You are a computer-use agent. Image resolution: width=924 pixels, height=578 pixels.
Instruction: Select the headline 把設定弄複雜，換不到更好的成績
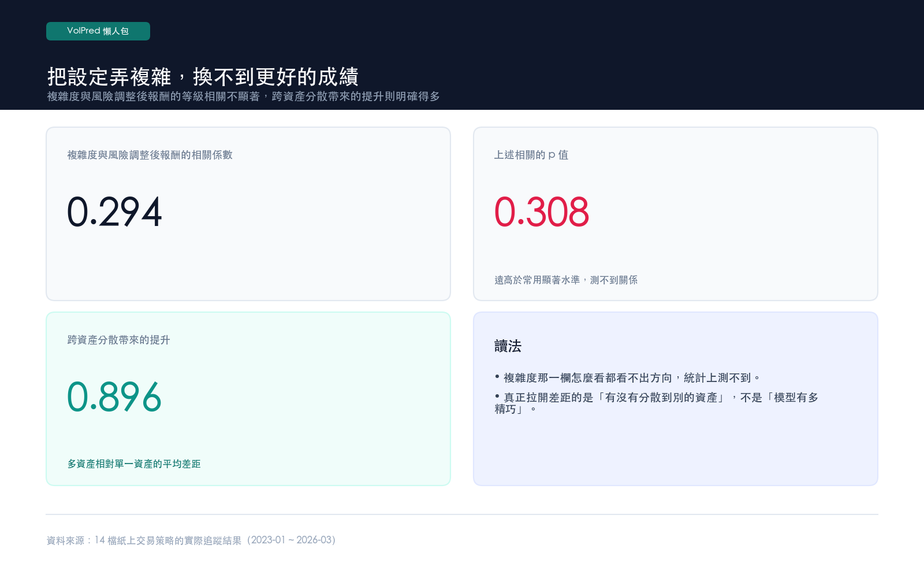point(203,76)
